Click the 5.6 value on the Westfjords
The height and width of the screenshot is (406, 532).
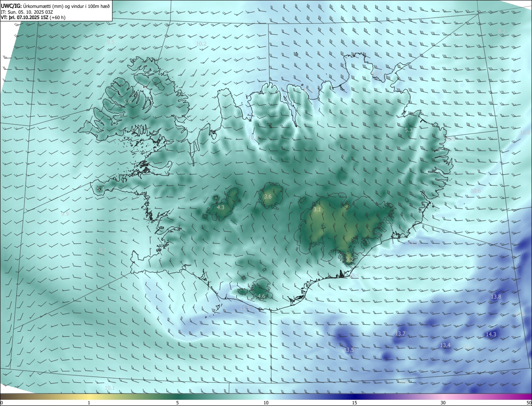coord(128,101)
